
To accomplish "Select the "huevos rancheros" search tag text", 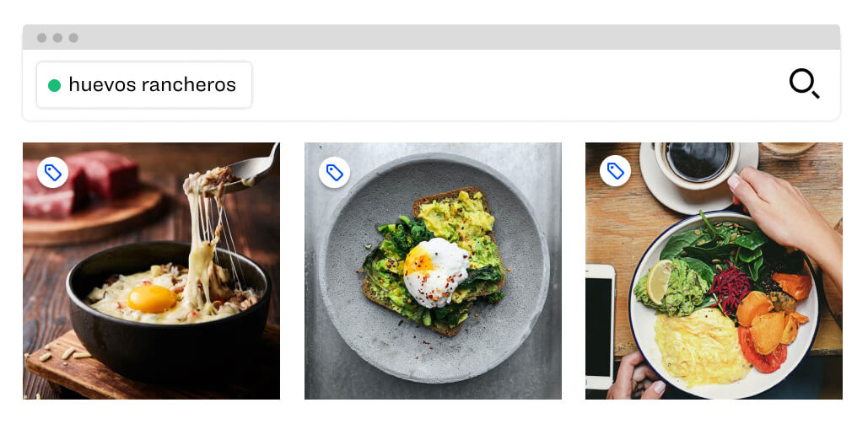I will (x=152, y=85).
